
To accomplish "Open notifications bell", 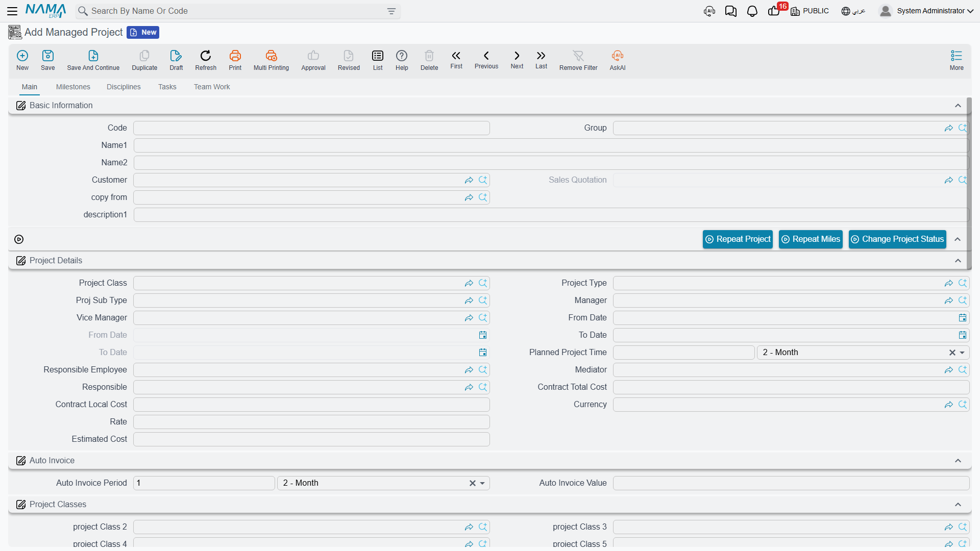I will 752,11.
